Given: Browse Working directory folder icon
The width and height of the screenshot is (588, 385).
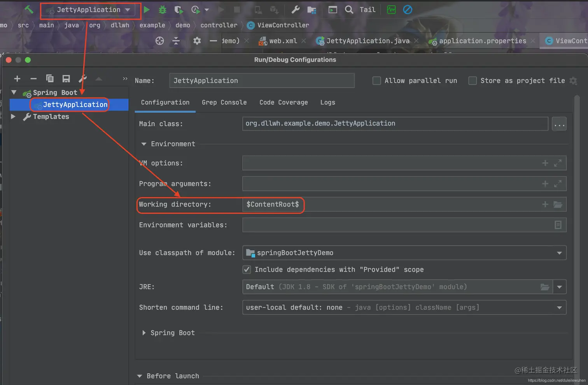Looking at the screenshot, I should (x=558, y=204).
